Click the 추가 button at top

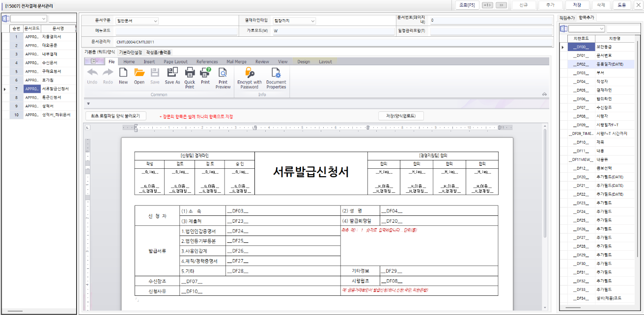click(x=550, y=5)
